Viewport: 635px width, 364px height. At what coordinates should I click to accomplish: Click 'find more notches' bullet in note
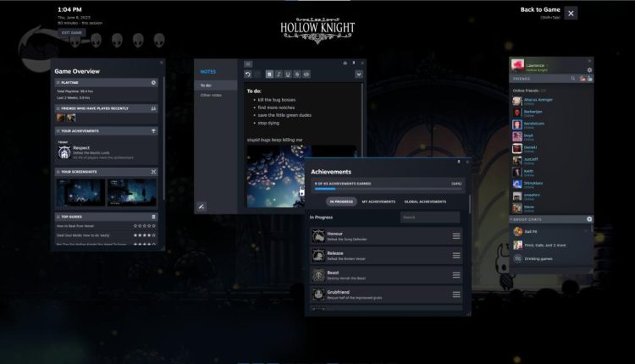click(276, 108)
